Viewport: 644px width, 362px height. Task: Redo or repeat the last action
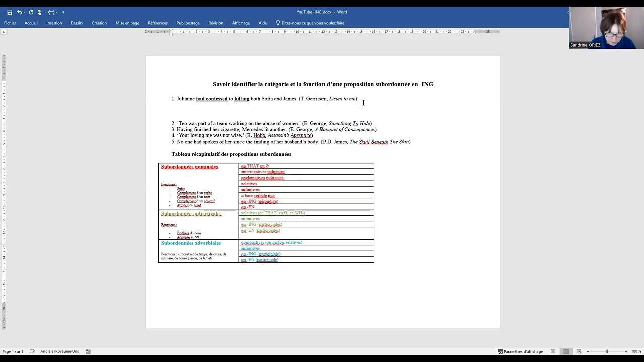(31, 12)
